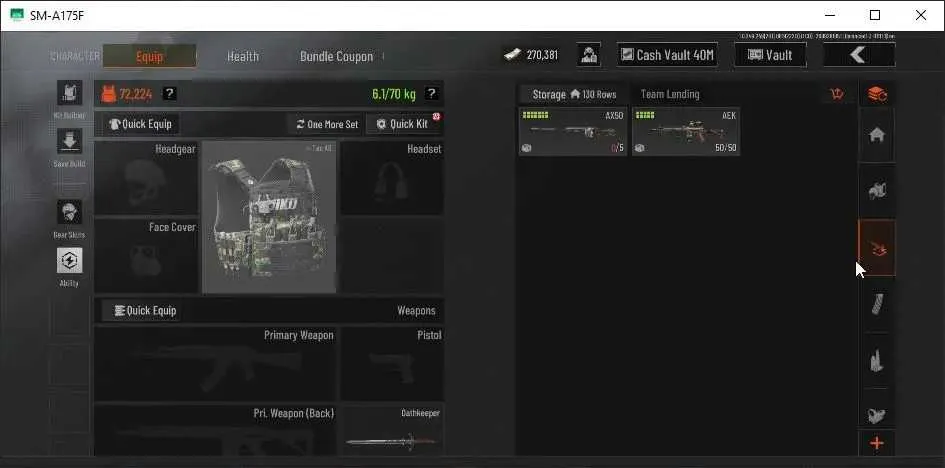The height and width of the screenshot is (468, 945).
Task: Click the empty Primary Weapon slot
Action: click(x=215, y=364)
